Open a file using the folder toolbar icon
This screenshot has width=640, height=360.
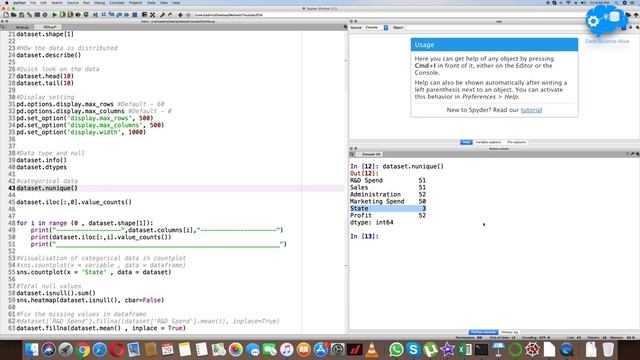[13, 15]
